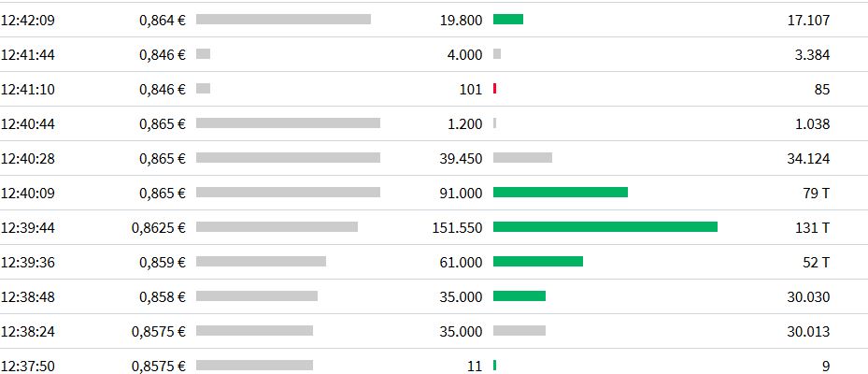Click the green bar next to 91.000
Image resolution: width=868 pixels, height=374 pixels.
coord(561,193)
